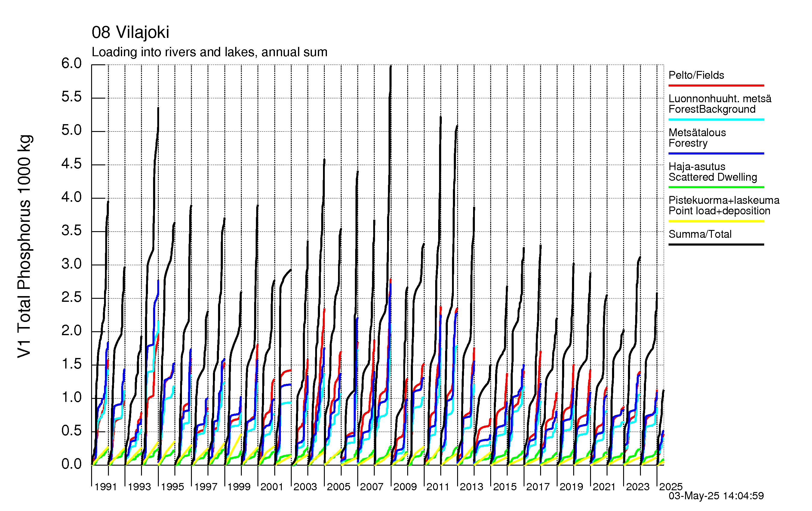Click the y-axis value 3.5
Image resolution: width=812 pixels, height=511 pixels.
pyautogui.click(x=72, y=231)
